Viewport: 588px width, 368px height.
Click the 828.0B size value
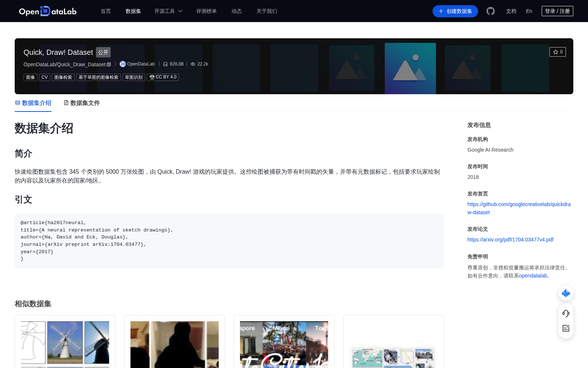[x=177, y=64]
